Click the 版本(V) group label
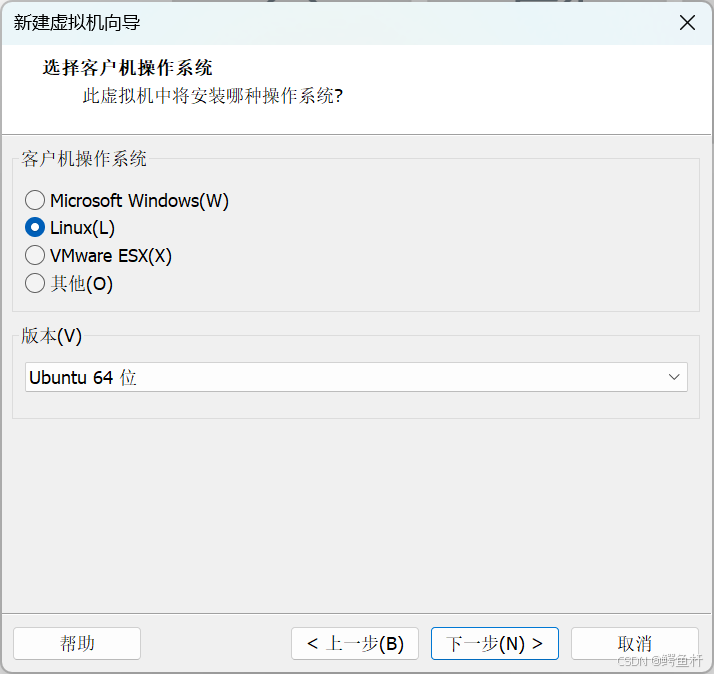Image resolution: width=714 pixels, height=674 pixels. tap(51, 336)
